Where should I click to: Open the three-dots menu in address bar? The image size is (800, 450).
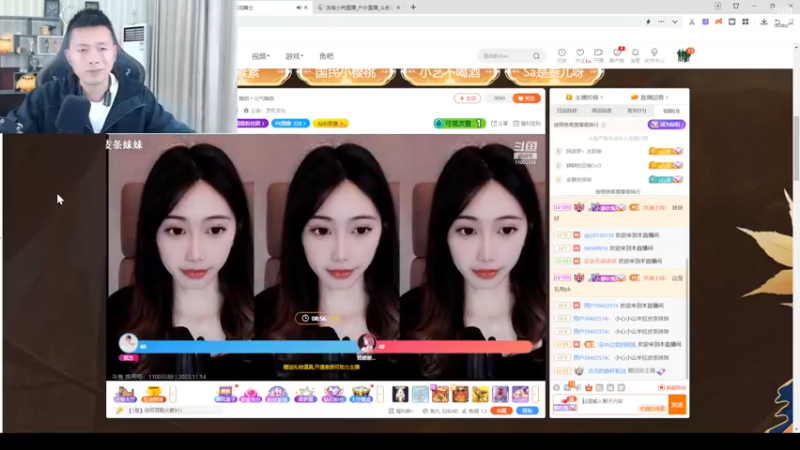pyautogui.click(x=661, y=22)
